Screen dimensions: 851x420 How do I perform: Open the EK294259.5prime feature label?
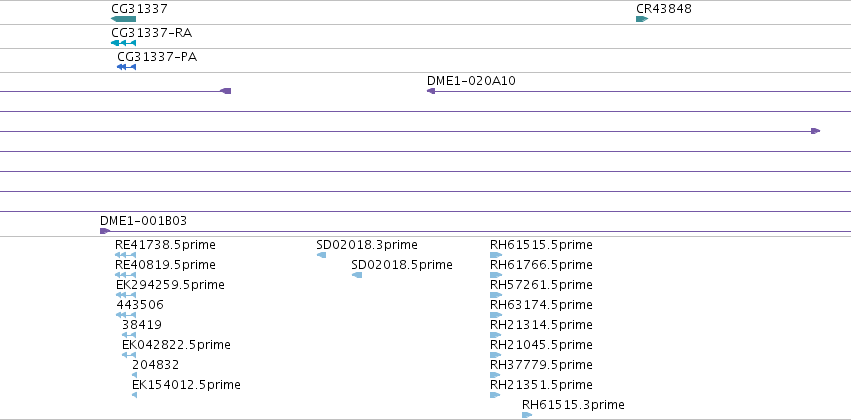tap(170, 285)
